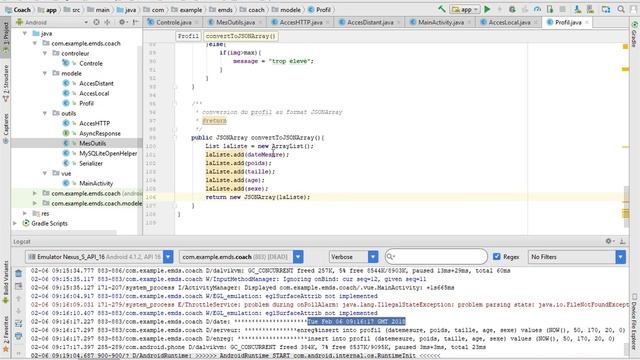Click the convertToJSONArray() breadcrumb
Viewport: 640px width, 360px height.
pos(240,36)
